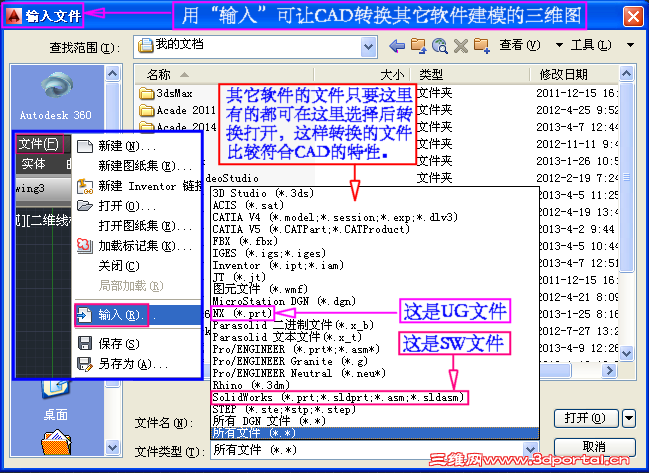649x473 pixels.
Task: Select highlighted 所有文件 (*.*) list entry
Action: [x=375, y=433]
